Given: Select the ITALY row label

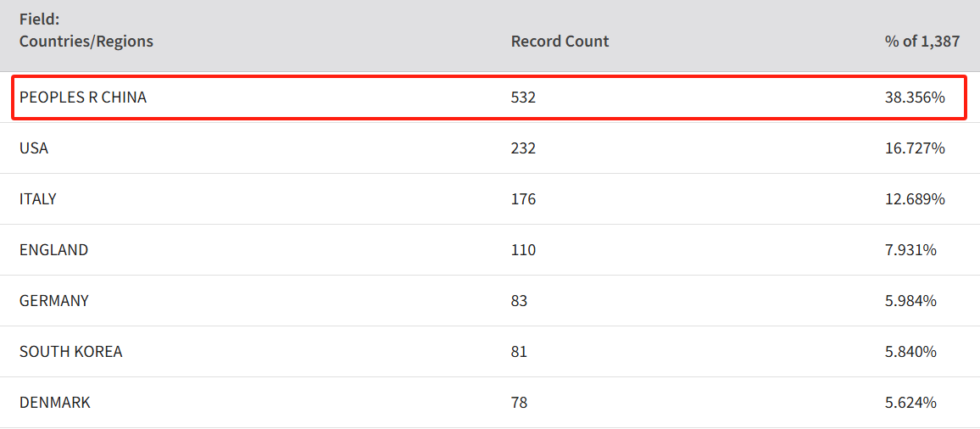Looking at the screenshot, I should tap(38, 199).
